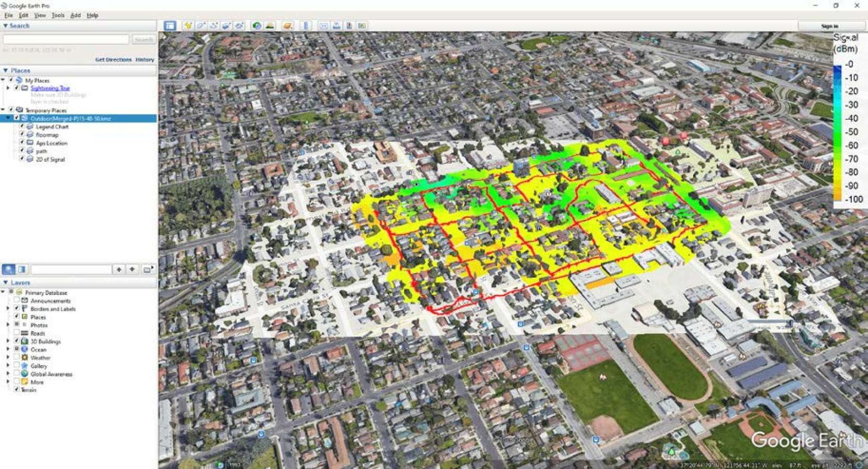Image resolution: width=868 pixels, height=469 pixels.
Task: Click the Save Image toolbar icon
Action: (x=349, y=26)
